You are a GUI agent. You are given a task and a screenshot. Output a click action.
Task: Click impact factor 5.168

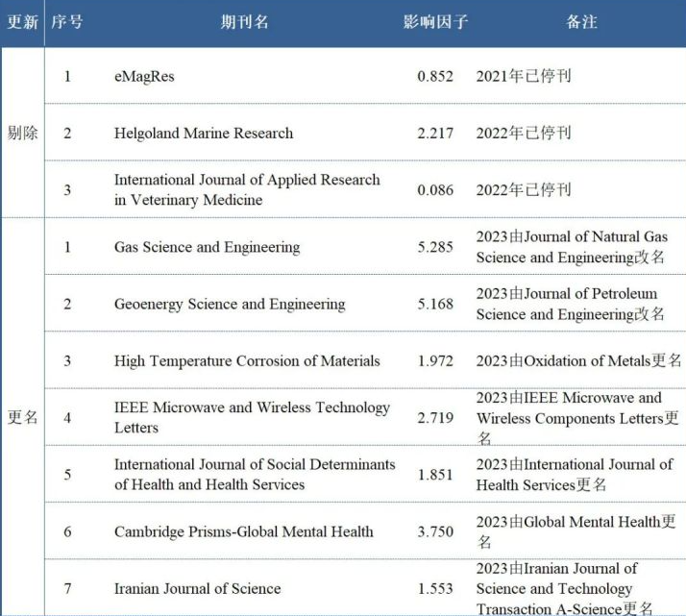(x=435, y=304)
